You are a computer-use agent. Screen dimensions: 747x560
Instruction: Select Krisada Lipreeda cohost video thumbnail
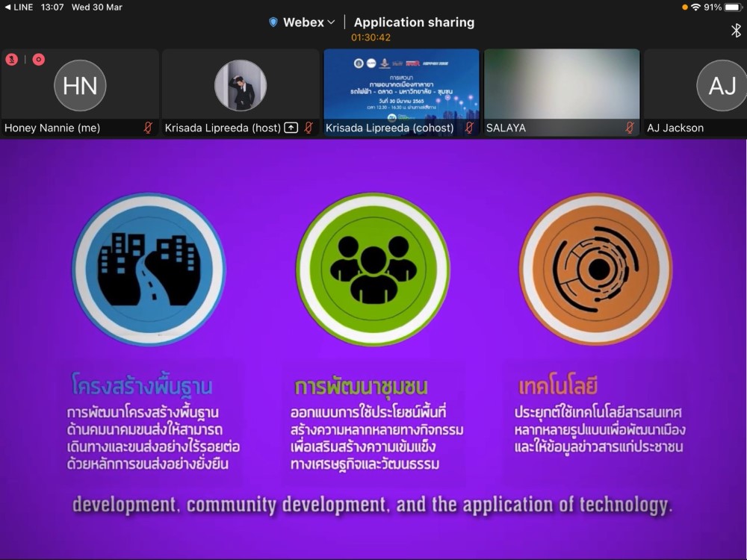click(x=401, y=84)
